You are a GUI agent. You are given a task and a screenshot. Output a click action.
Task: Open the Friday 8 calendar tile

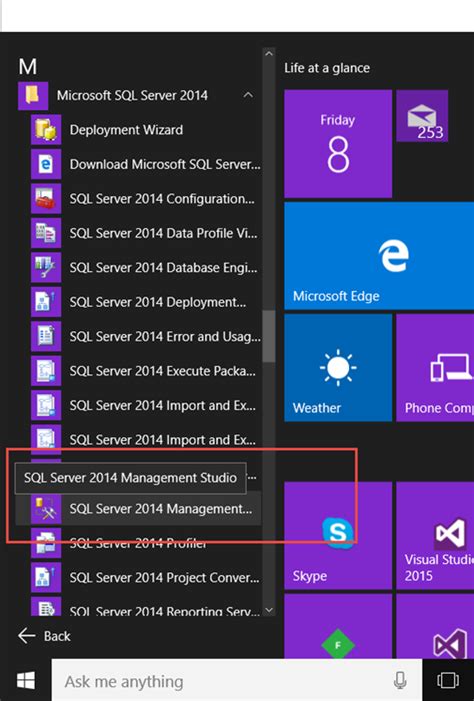click(x=338, y=144)
